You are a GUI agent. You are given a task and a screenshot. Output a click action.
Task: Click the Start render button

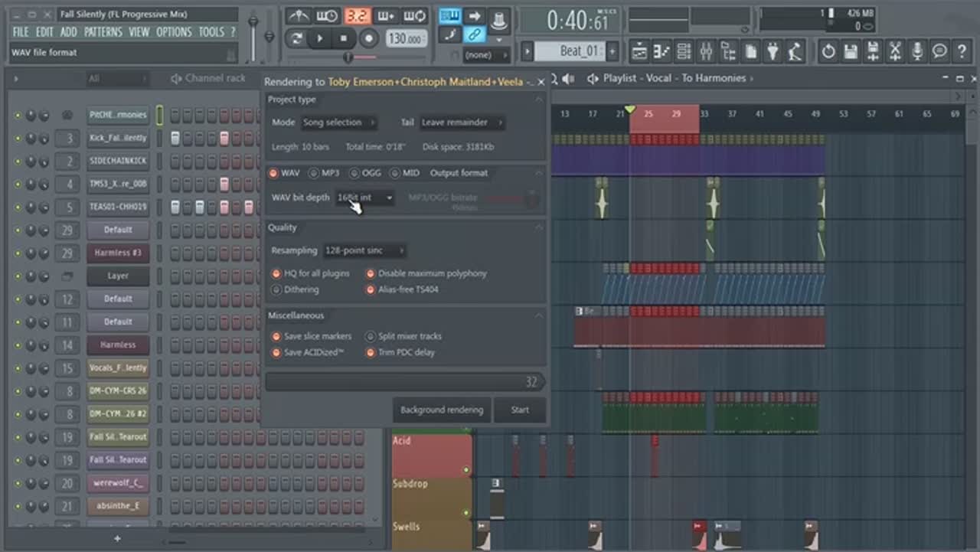point(520,410)
